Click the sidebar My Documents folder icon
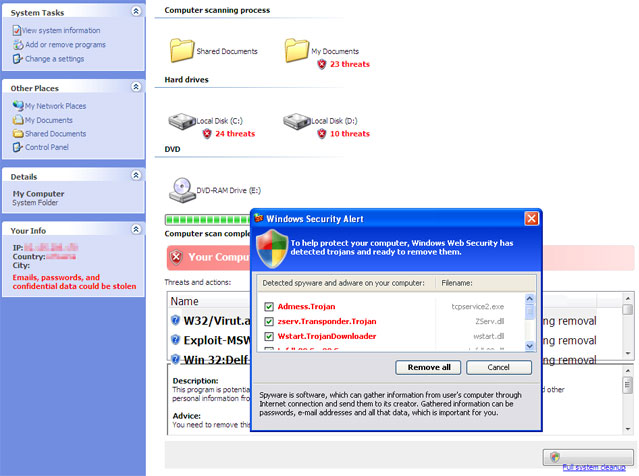 point(18,120)
